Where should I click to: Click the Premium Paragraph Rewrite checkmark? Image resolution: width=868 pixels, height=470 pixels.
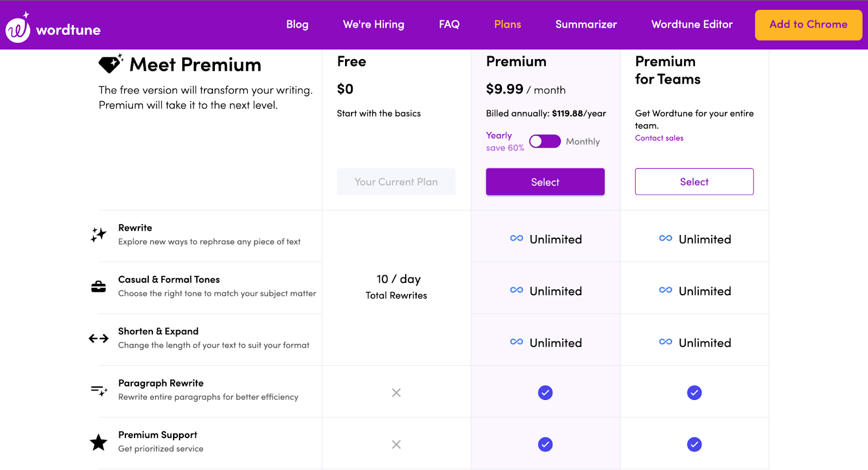tap(545, 392)
